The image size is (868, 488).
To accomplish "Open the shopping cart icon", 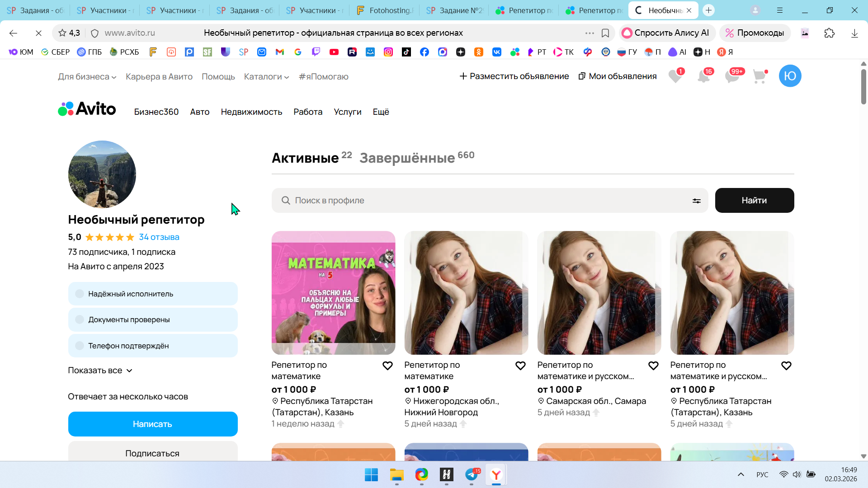I will 760,76.
